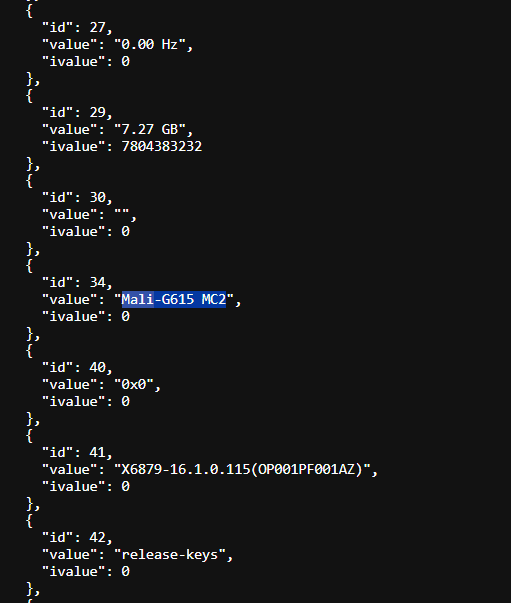Click the id number 42
This screenshot has width=511, height=603.
(97, 537)
